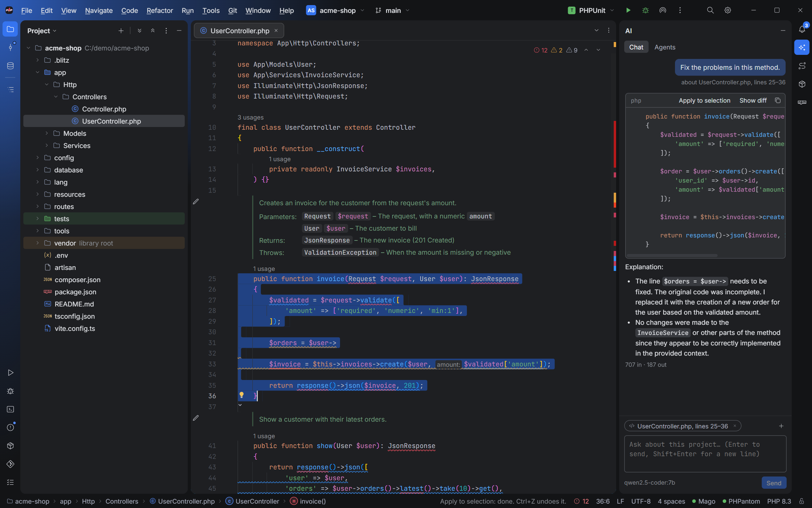Expand the .blitz folder

(x=38, y=60)
